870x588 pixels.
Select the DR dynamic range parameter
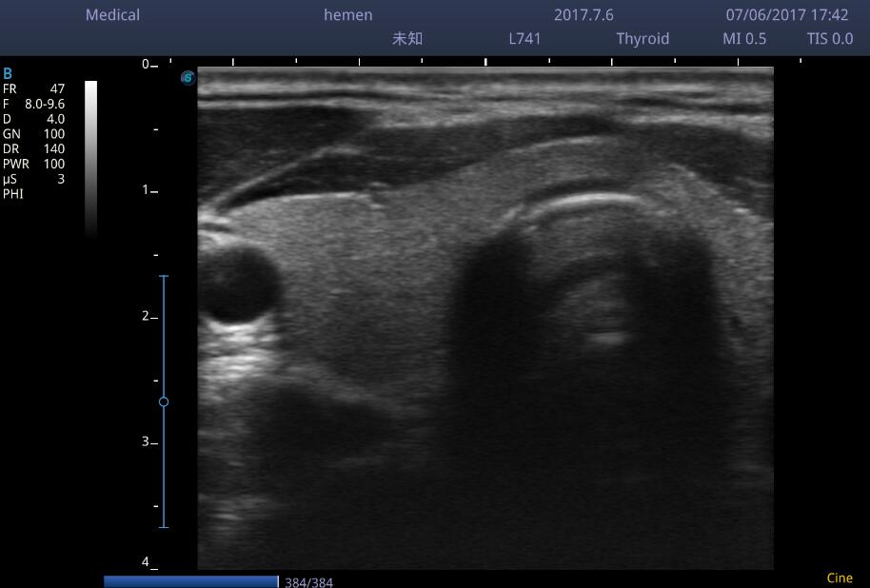(33, 149)
